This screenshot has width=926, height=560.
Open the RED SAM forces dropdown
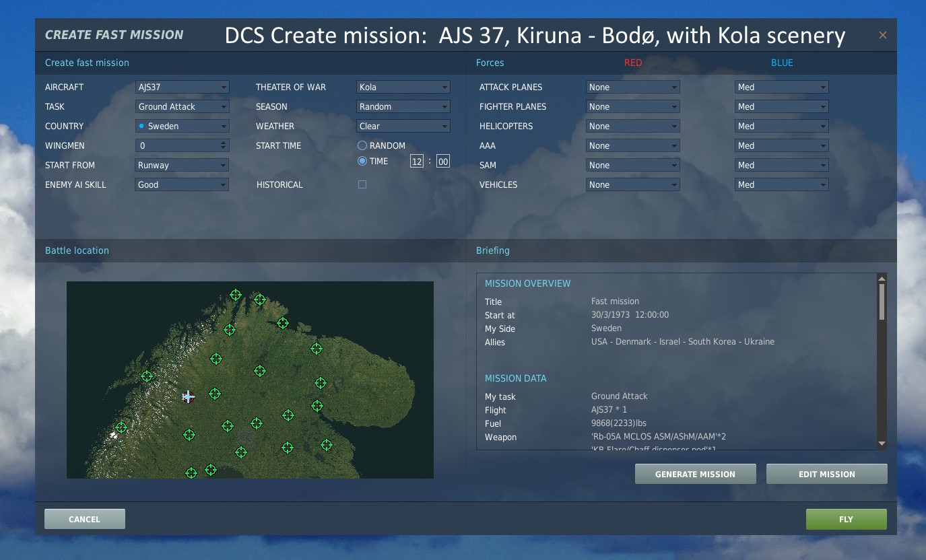tap(632, 165)
